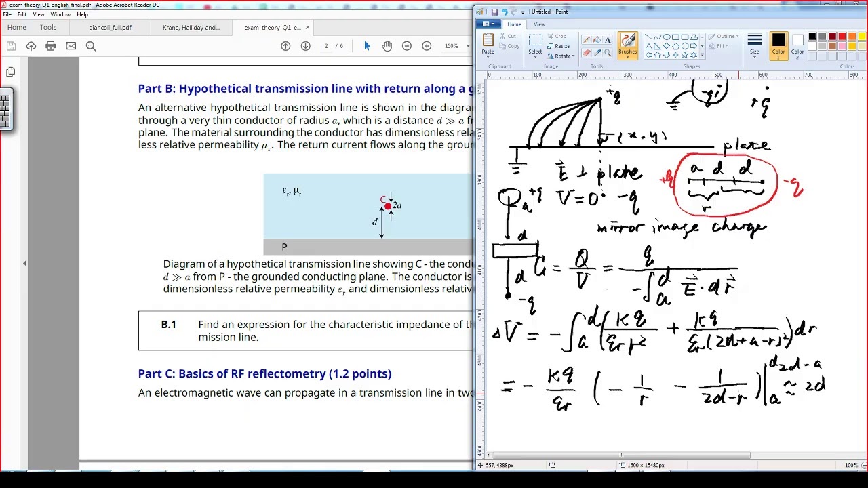
Task: Toggle the Color 2 box in Paint
Action: click(797, 47)
